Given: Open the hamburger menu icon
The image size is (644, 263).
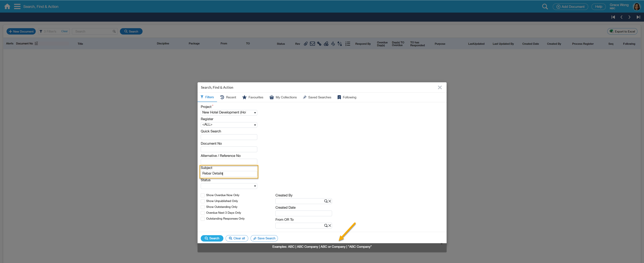Looking at the screenshot, I should [17, 7].
